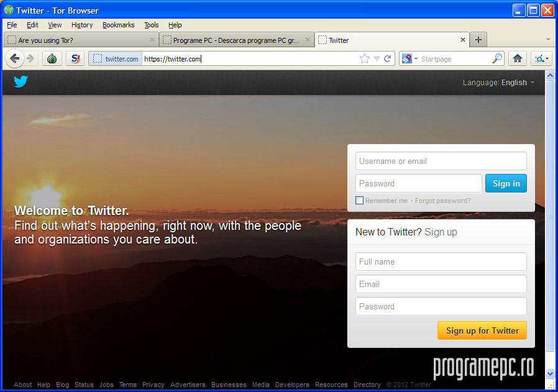Click the 'New to Twitter? Sign up' heading
This screenshot has height=392, width=558.
[x=406, y=232]
